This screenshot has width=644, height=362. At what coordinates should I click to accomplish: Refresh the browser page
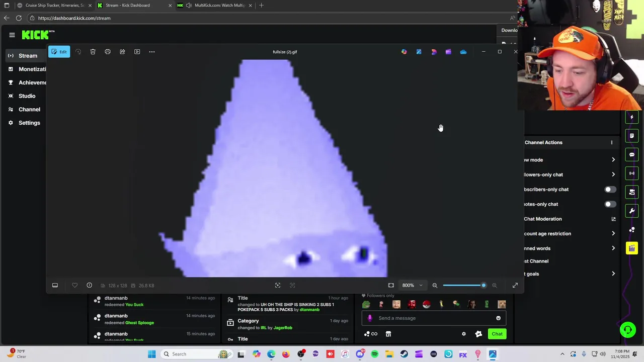pyautogui.click(x=19, y=18)
